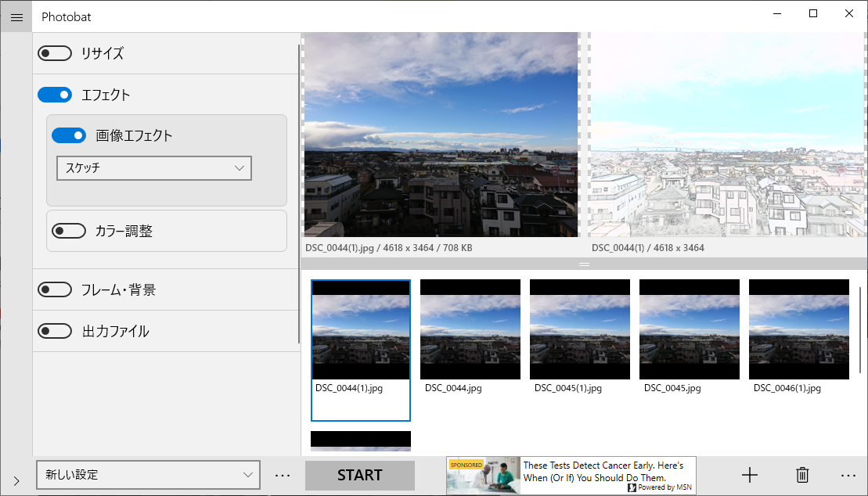The width and height of the screenshot is (868, 496).
Task: Click the START button
Action: [360, 476]
